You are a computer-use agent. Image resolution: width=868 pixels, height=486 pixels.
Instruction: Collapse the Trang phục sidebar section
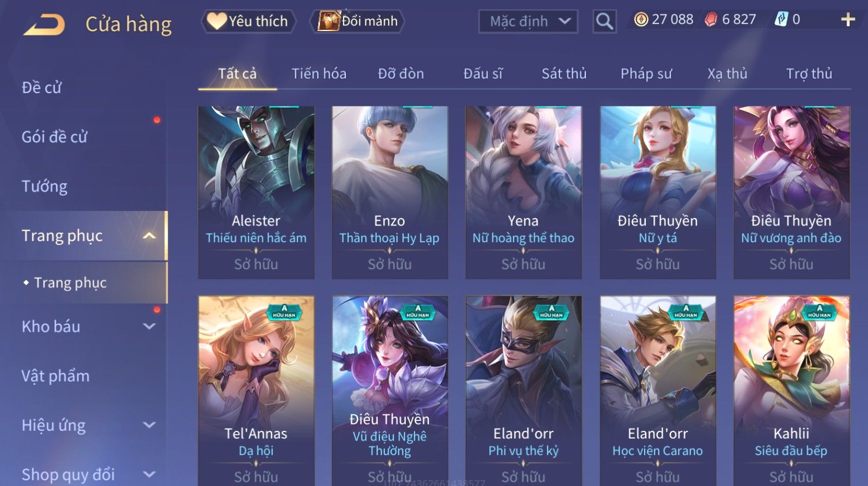pyautogui.click(x=149, y=236)
